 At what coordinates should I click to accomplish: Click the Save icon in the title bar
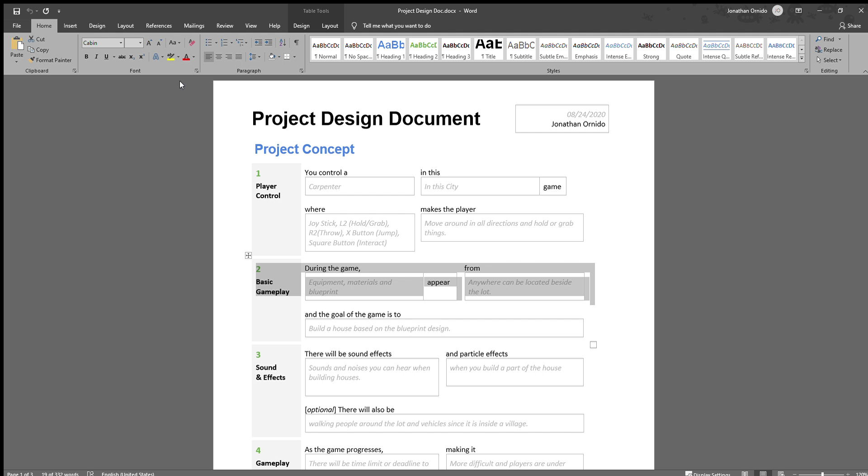(17, 11)
